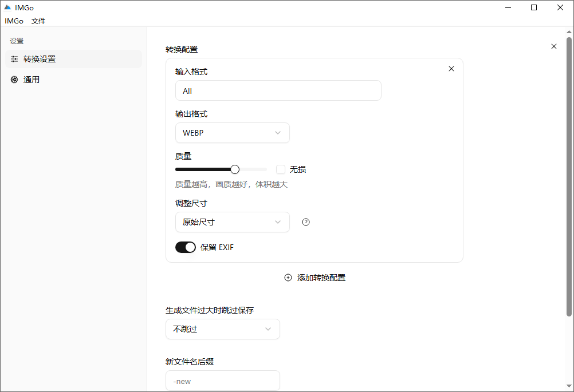
Task: Remove this conversion config card
Action: click(x=451, y=69)
